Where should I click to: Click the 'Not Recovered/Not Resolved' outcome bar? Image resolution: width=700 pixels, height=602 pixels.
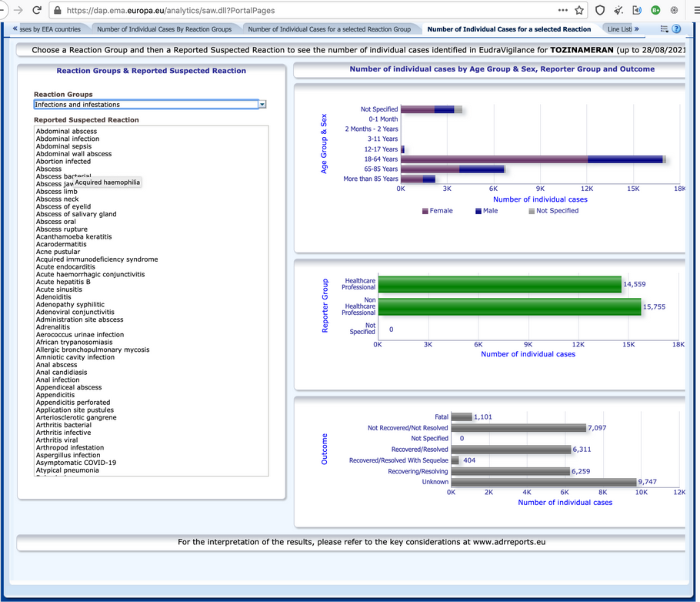[518, 428]
